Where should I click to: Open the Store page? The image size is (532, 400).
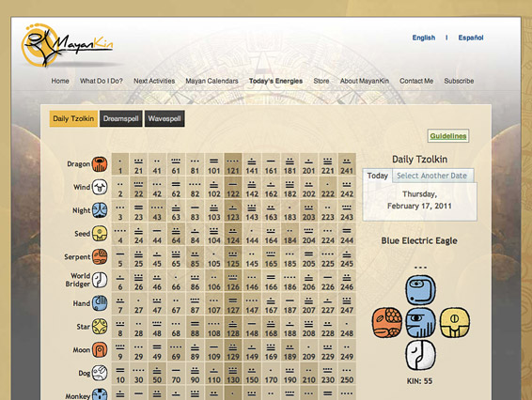coord(321,81)
